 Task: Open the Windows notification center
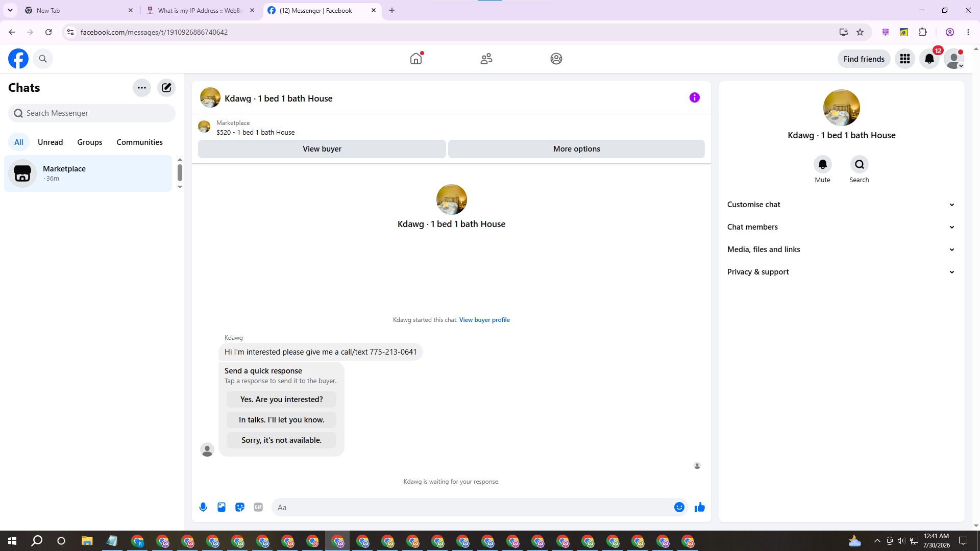pos(963,541)
